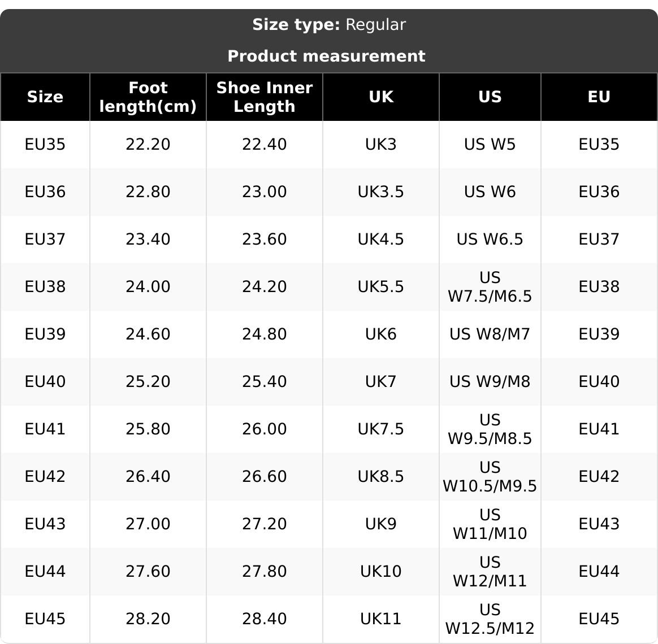Click the UK column header
Screen dimensions: 658x644
(381, 97)
